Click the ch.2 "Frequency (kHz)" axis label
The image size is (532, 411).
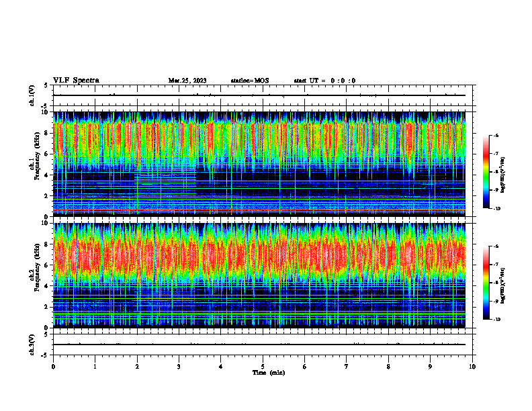click(37, 267)
